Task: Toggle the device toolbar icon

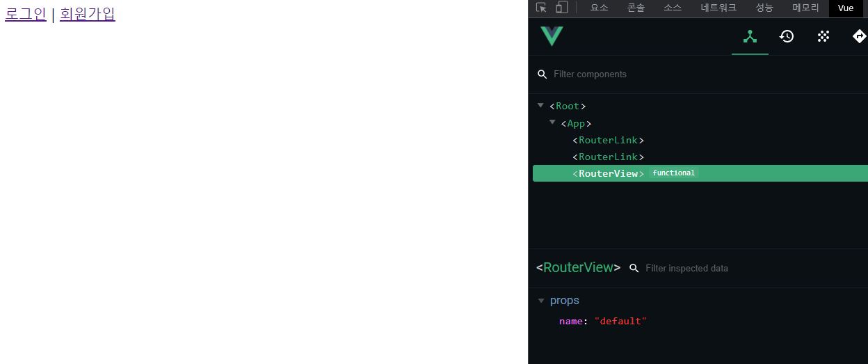Action: point(561,8)
